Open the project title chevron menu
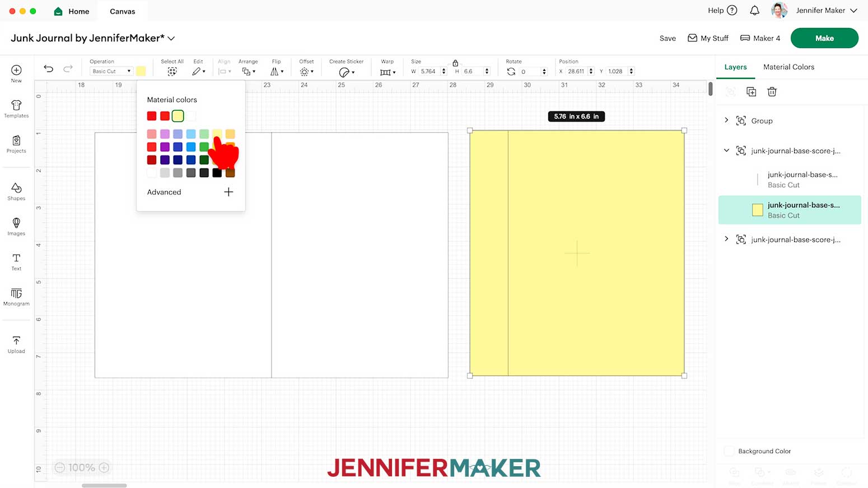Viewport: 868px width, 488px height. click(x=171, y=38)
